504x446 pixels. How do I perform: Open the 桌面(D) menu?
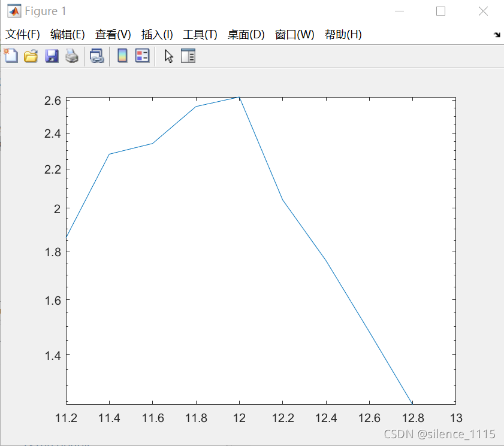[x=246, y=35]
